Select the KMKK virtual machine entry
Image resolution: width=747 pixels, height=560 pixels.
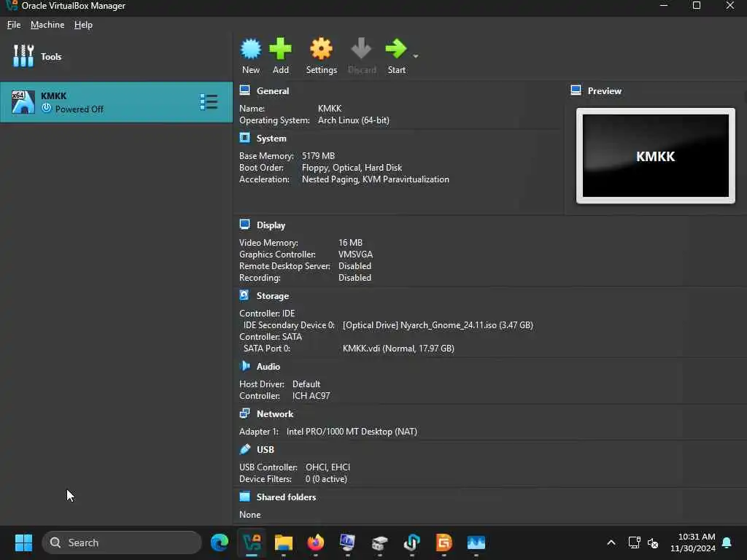(116, 102)
